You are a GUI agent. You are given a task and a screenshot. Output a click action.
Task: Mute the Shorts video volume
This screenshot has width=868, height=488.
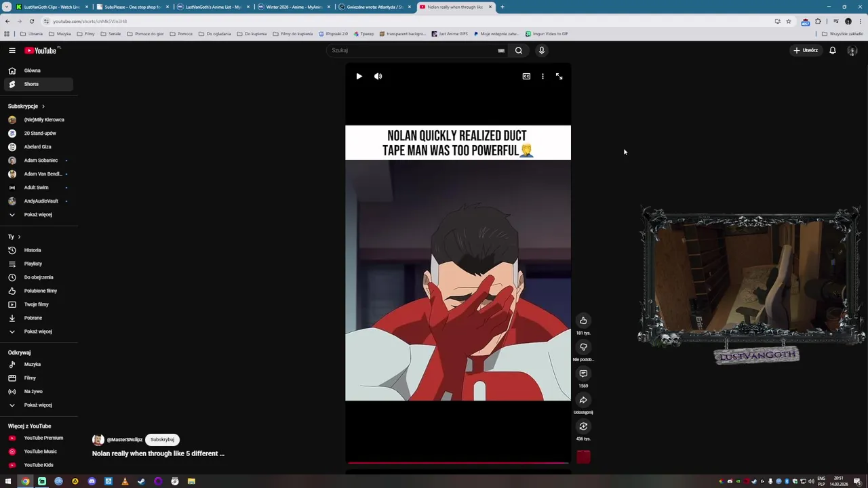pos(378,77)
